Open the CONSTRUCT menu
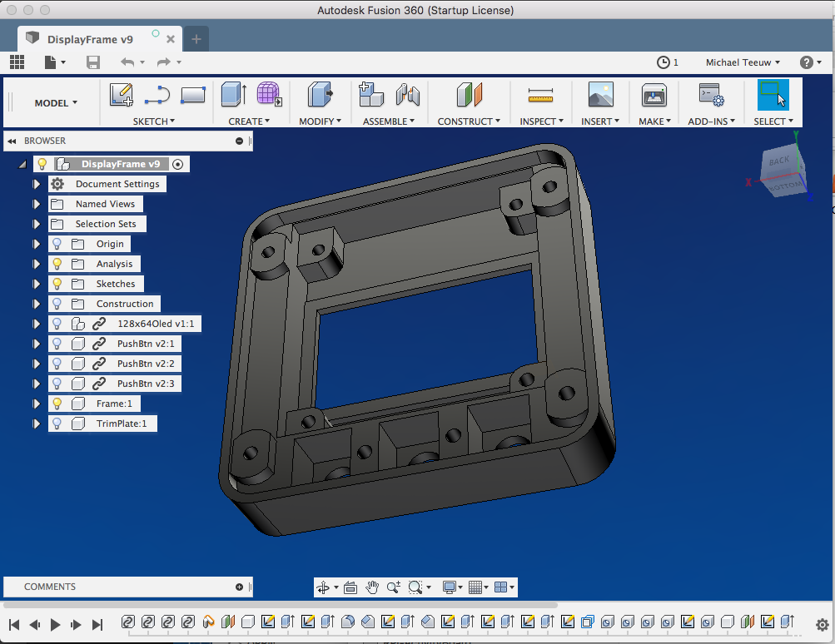Image resolution: width=835 pixels, height=644 pixels. coord(469,121)
